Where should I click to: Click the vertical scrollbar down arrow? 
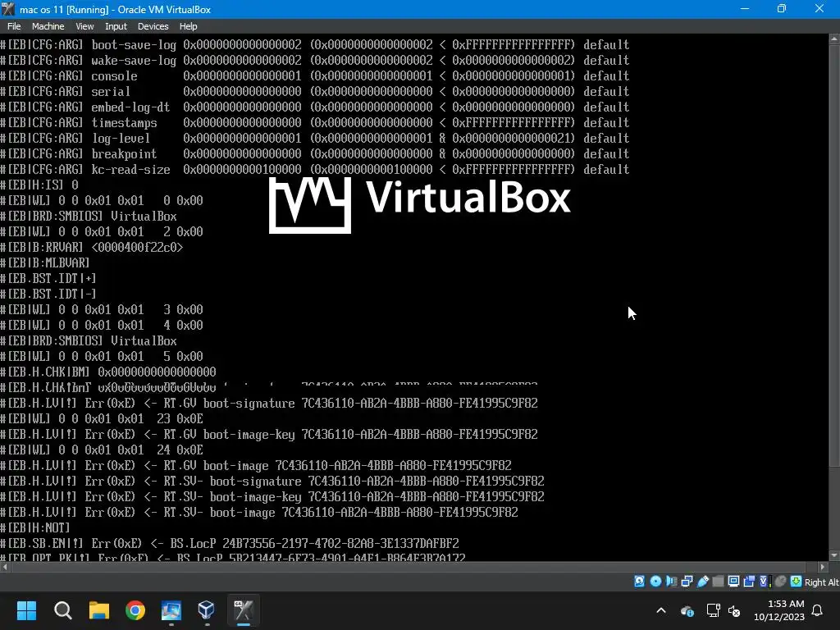834,555
